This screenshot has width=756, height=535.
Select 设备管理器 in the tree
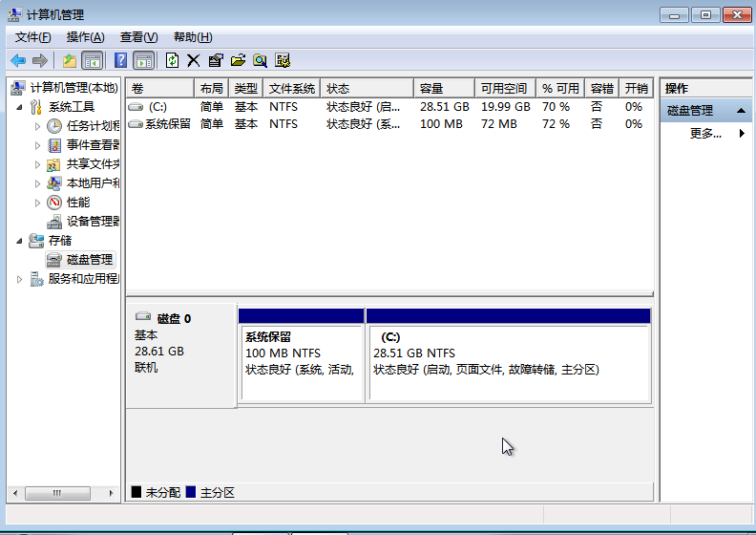[93, 222]
